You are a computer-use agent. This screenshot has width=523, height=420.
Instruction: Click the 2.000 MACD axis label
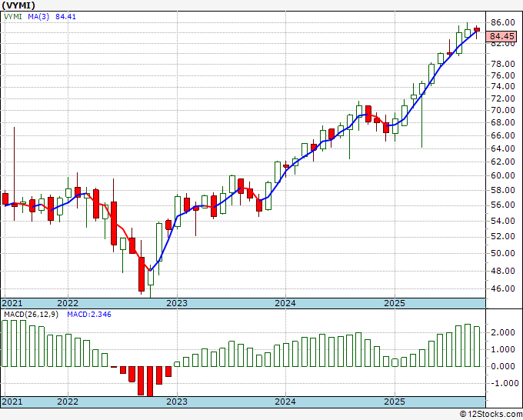tap(503, 332)
